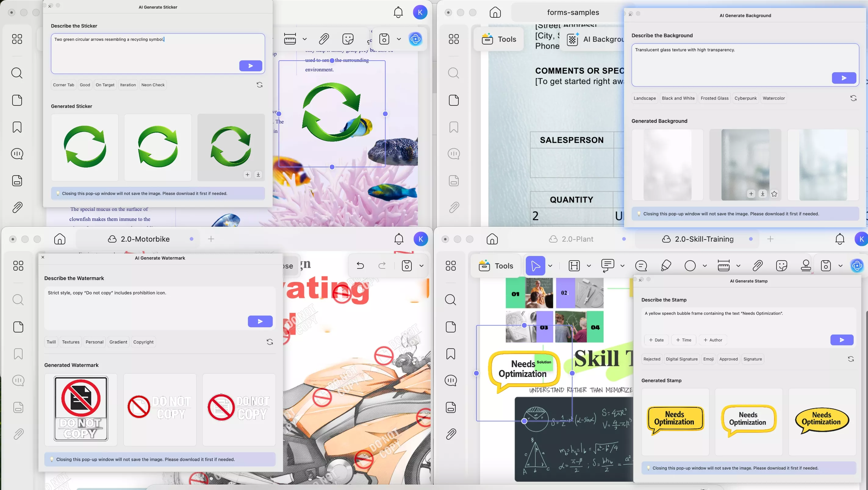The image size is (868, 490).
Task: Refresh suggestion chips in AI Generate Sticker
Action: tap(260, 85)
